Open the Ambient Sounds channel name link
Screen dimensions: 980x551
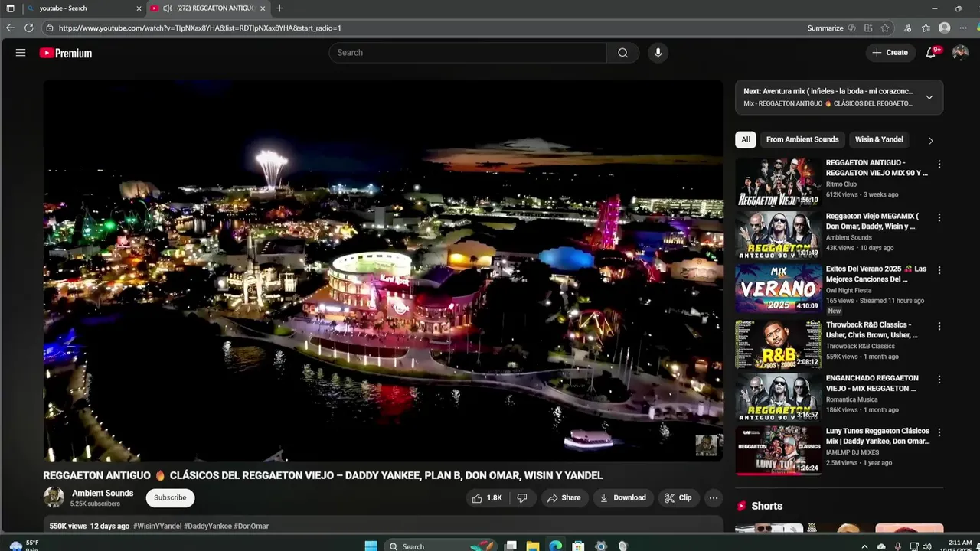click(103, 494)
